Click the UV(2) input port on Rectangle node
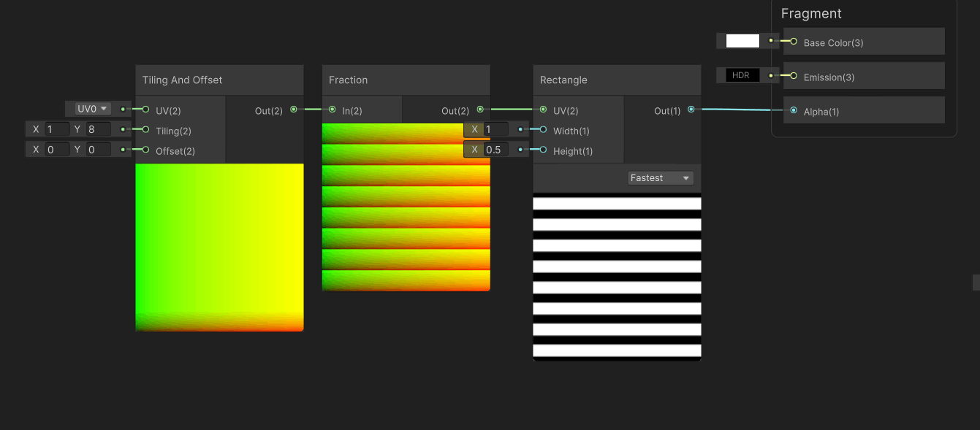This screenshot has width=980, height=430. pyautogui.click(x=543, y=110)
